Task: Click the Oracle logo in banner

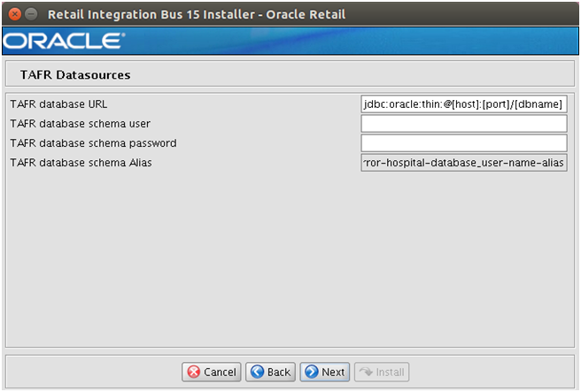Action: (x=64, y=41)
